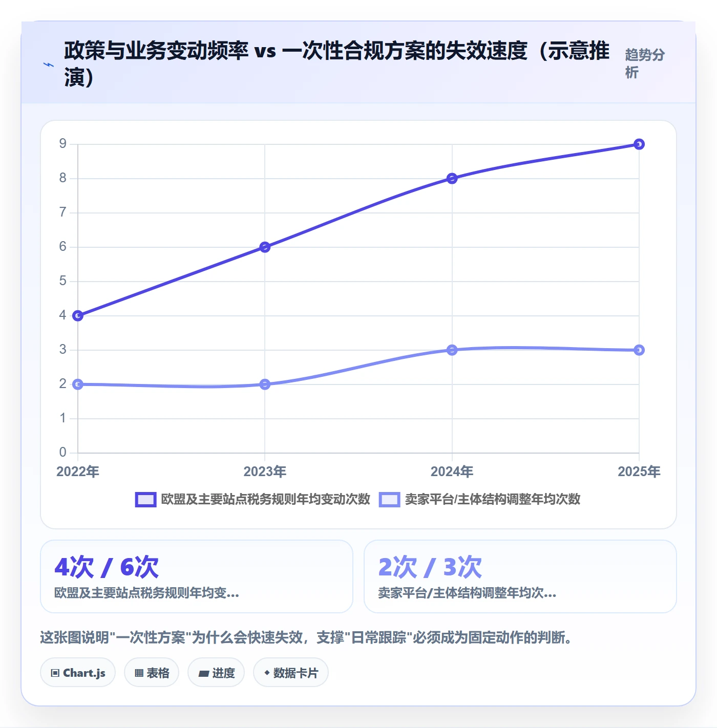Click the 2024年 x-axis label

pos(452,472)
